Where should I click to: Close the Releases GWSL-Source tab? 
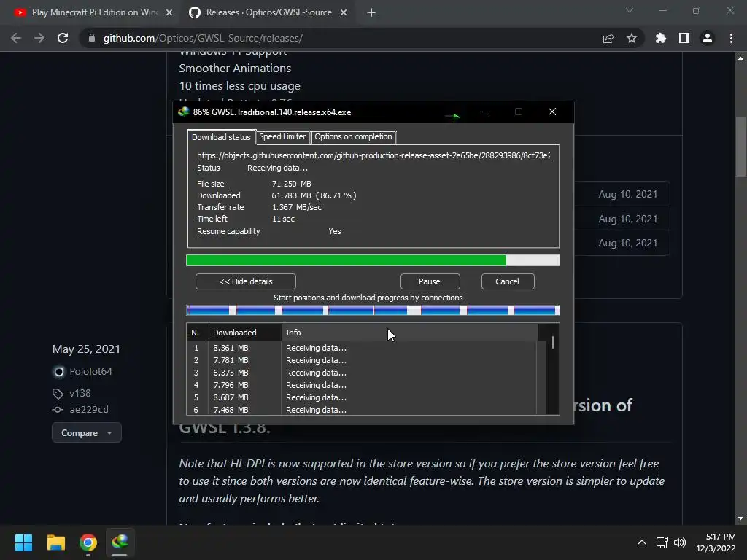click(344, 12)
